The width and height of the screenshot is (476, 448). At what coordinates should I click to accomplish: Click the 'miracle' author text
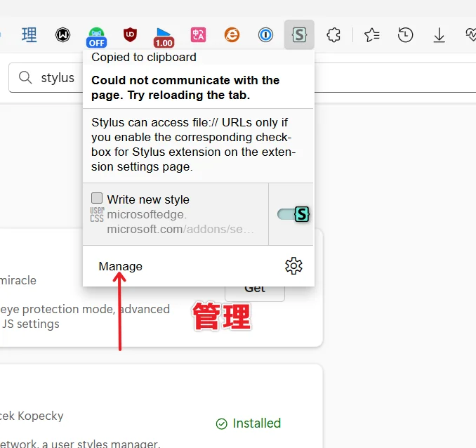pos(18,280)
